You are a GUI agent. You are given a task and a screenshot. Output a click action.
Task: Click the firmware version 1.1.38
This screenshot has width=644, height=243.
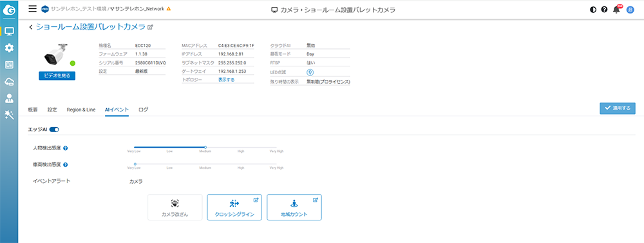tap(141, 54)
